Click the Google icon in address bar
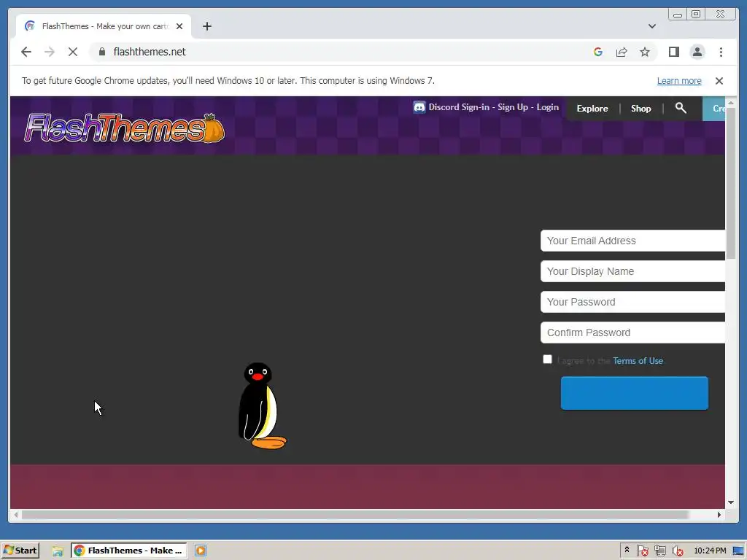The image size is (747, 560). (x=598, y=52)
